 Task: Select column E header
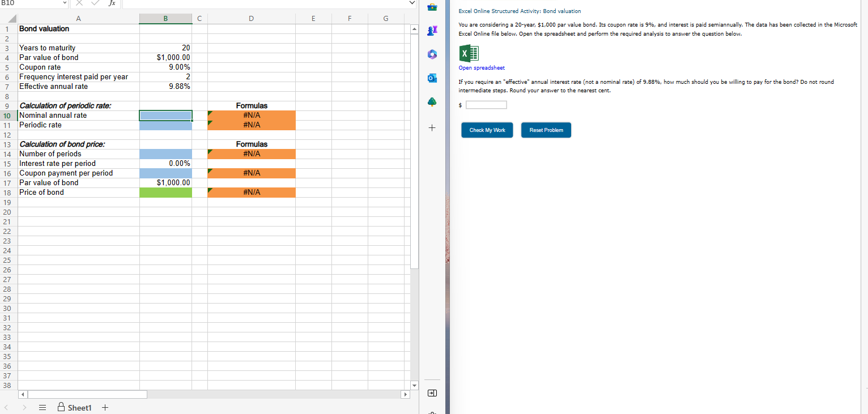point(313,19)
